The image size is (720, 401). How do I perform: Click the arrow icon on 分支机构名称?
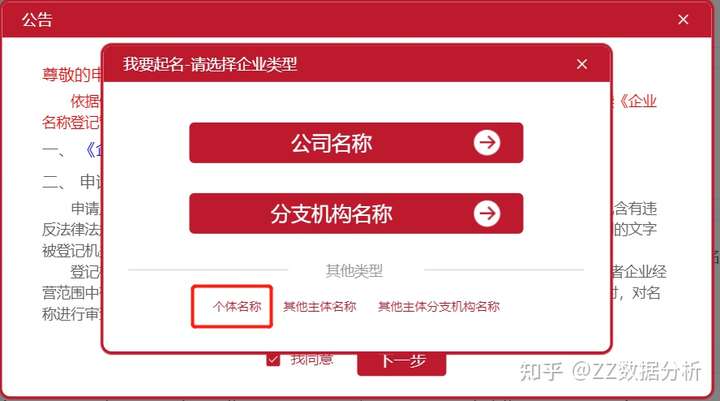click(487, 213)
